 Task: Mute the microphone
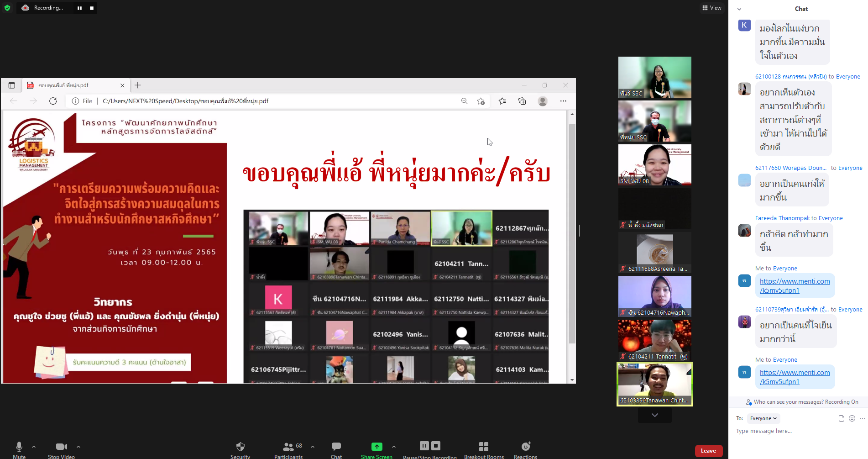click(x=19, y=447)
